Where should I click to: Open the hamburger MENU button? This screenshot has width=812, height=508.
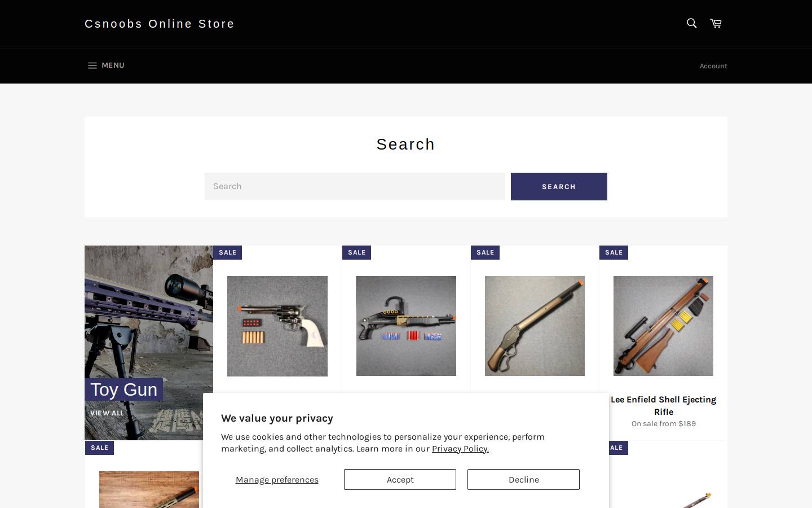(x=106, y=65)
